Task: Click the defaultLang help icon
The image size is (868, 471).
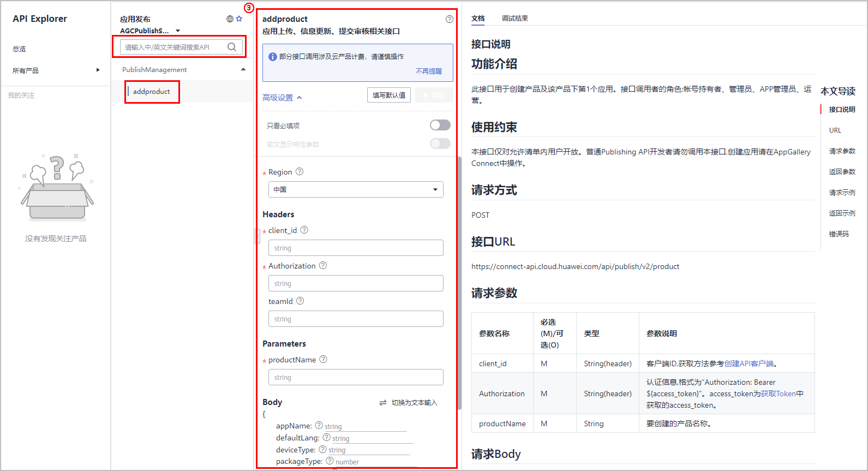Action: pyautogui.click(x=327, y=437)
